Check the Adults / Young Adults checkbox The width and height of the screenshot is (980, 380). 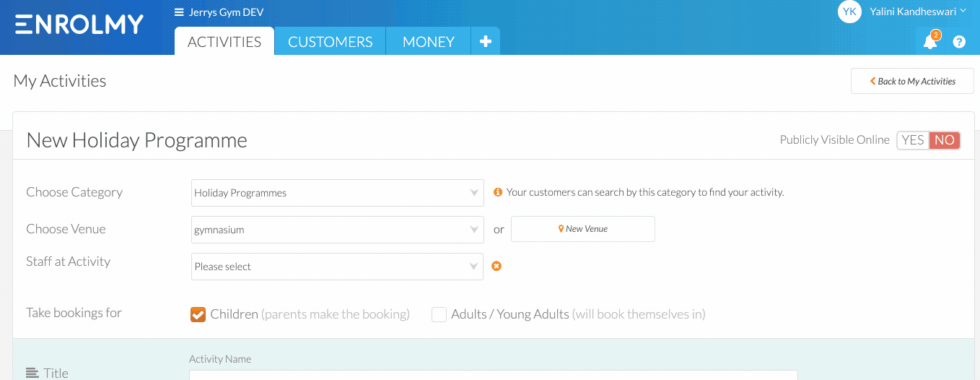tap(439, 314)
